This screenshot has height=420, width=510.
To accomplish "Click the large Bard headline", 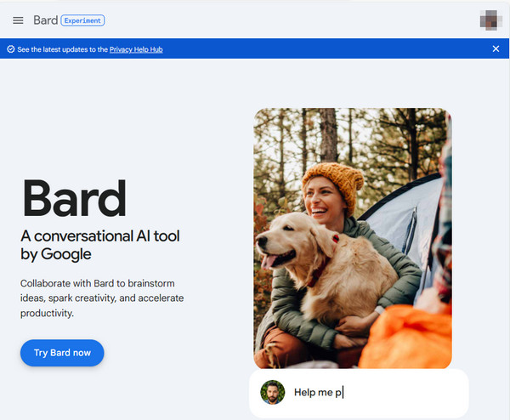I will pyautogui.click(x=75, y=198).
